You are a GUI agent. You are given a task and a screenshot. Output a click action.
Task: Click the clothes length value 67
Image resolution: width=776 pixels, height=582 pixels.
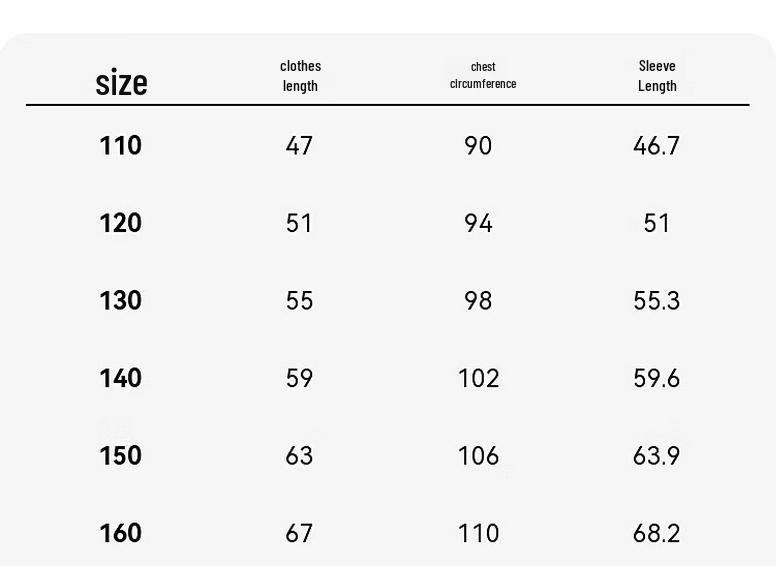[x=299, y=533]
